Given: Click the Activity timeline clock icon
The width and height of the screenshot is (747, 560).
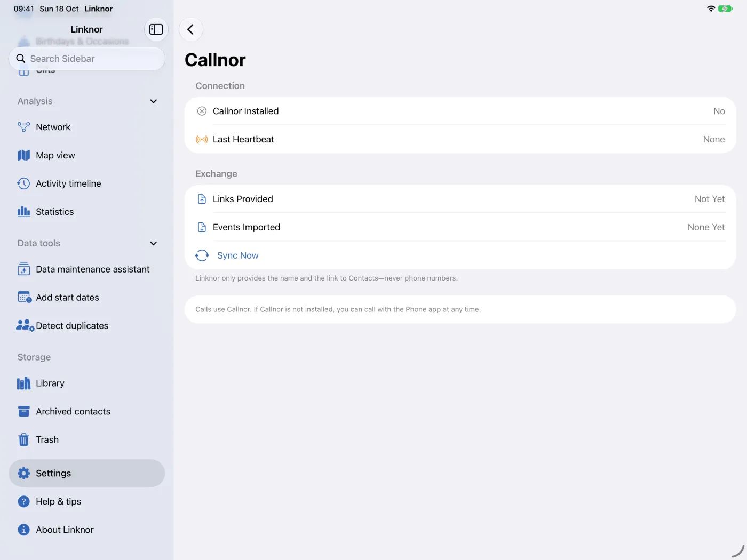Looking at the screenshot, I should (23, 183).
